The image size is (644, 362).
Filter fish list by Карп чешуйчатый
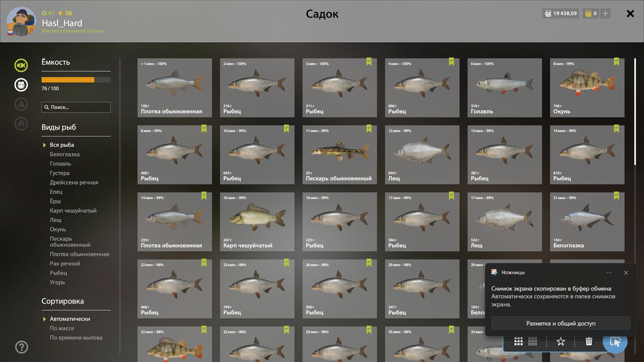(73, 210)
